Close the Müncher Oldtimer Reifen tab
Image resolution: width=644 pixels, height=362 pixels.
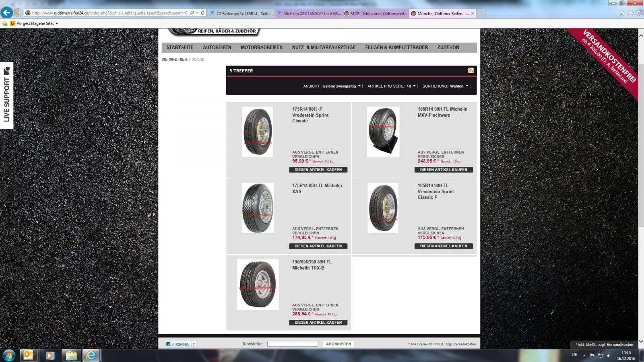(473, 13)
